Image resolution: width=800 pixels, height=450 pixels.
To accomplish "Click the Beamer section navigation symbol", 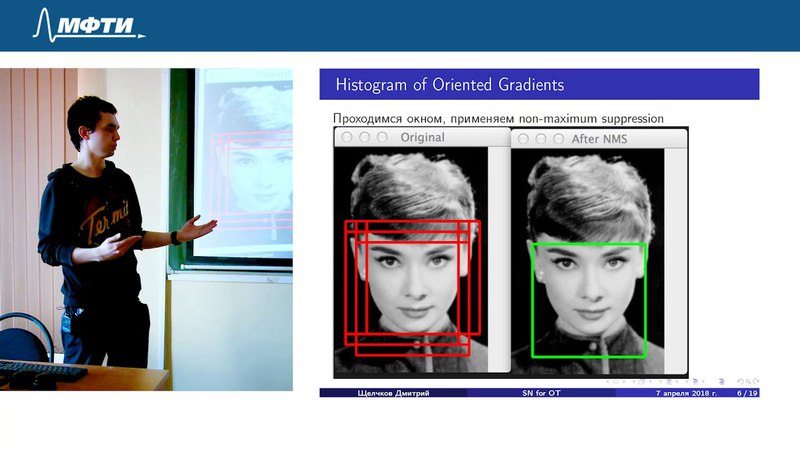I will pyautogui.click(x=695, y=382).
